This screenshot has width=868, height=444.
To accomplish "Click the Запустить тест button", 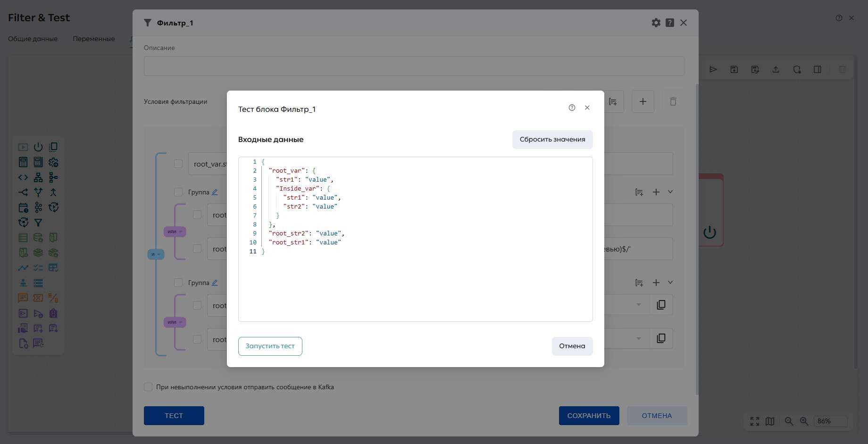I will 270,346.
